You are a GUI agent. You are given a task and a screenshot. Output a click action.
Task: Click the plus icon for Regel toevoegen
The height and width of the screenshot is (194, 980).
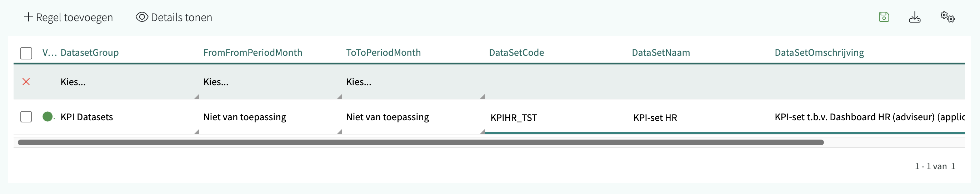pyautogui.click(x=29, y=17)
